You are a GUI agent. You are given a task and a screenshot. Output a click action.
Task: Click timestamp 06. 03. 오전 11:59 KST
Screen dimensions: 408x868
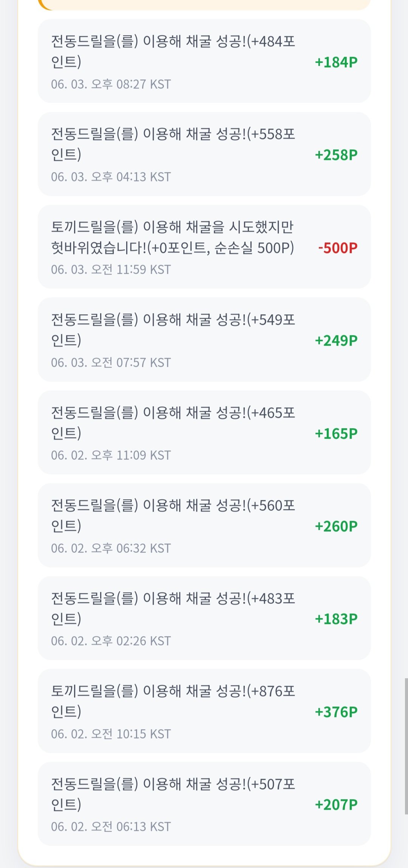click(111, 270)
